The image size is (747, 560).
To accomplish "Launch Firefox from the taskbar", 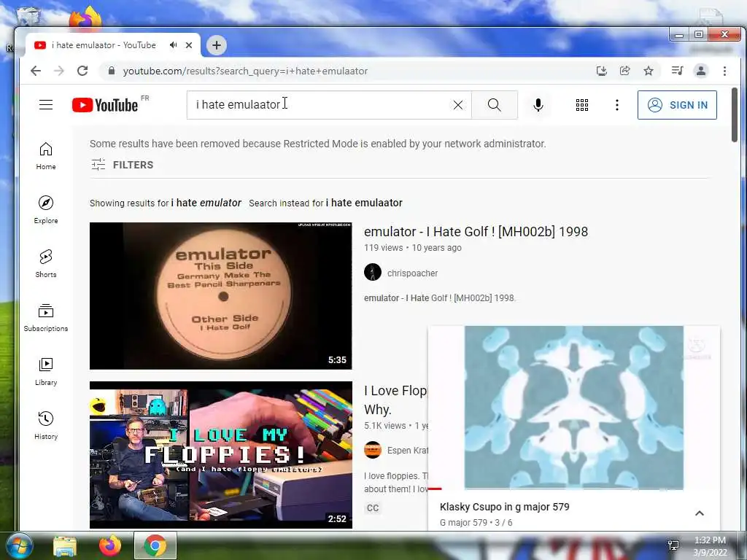I will pyautogui.click(x=110, y=545).
